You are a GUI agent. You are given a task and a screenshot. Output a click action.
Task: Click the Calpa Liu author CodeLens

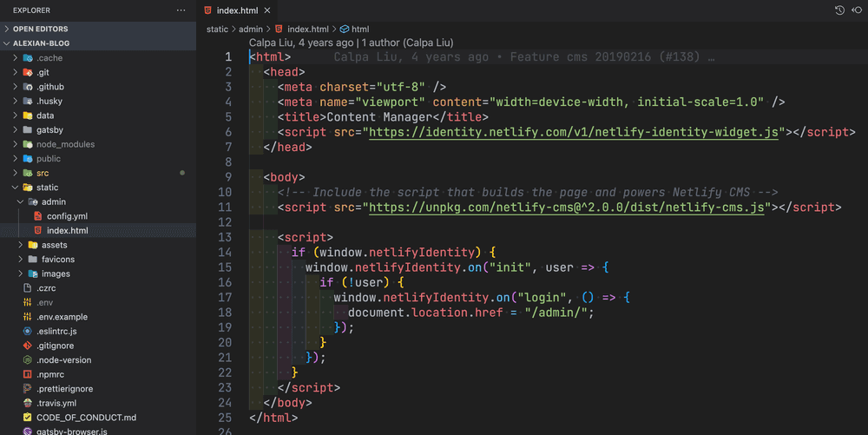pos(351,43)
